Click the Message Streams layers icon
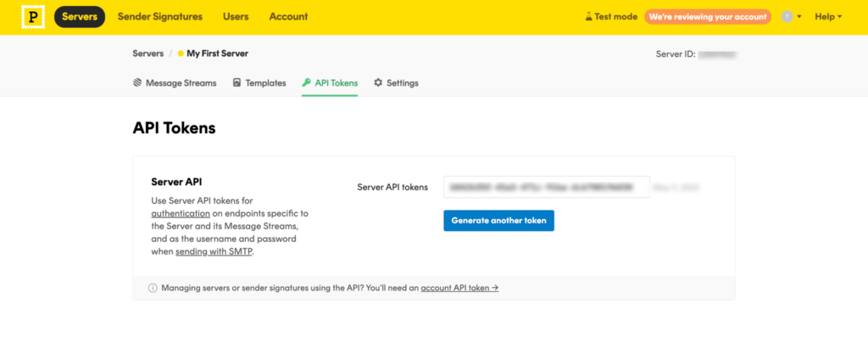This screenshot has width=868, height=337. tap(137, 83)
